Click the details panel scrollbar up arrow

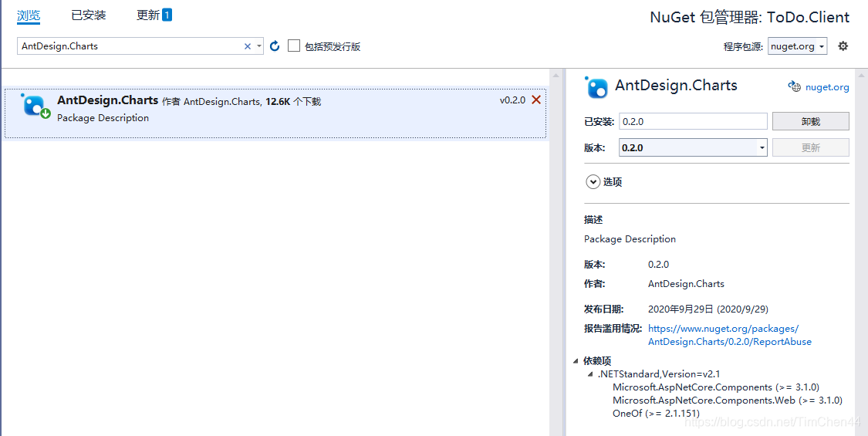(x=861, y=76)
